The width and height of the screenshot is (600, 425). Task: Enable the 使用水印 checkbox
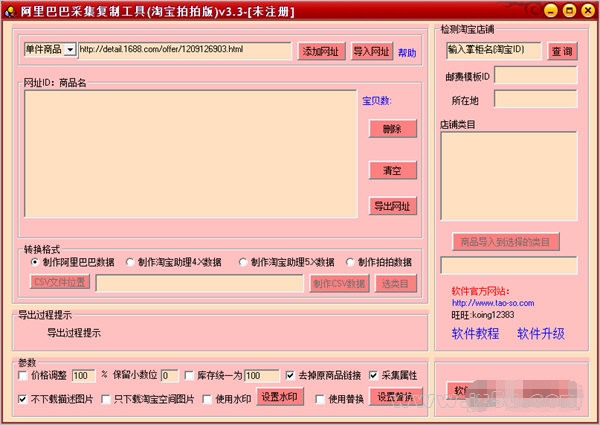(207, 399)
